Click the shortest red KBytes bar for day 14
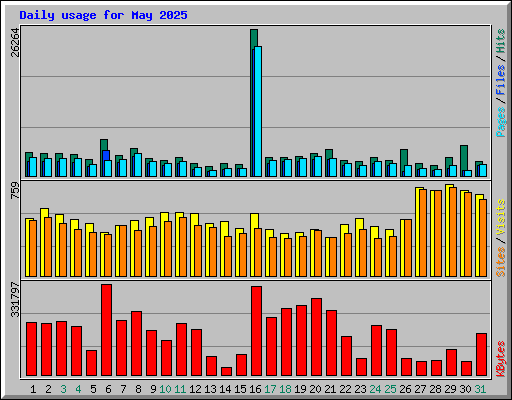The width and height of the screenshot is (512, 400). click(227, 372)
